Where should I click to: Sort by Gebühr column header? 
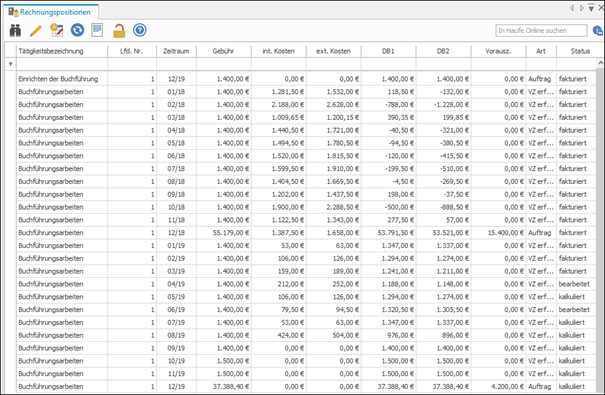pyautogui.click(x=223, y=51)
